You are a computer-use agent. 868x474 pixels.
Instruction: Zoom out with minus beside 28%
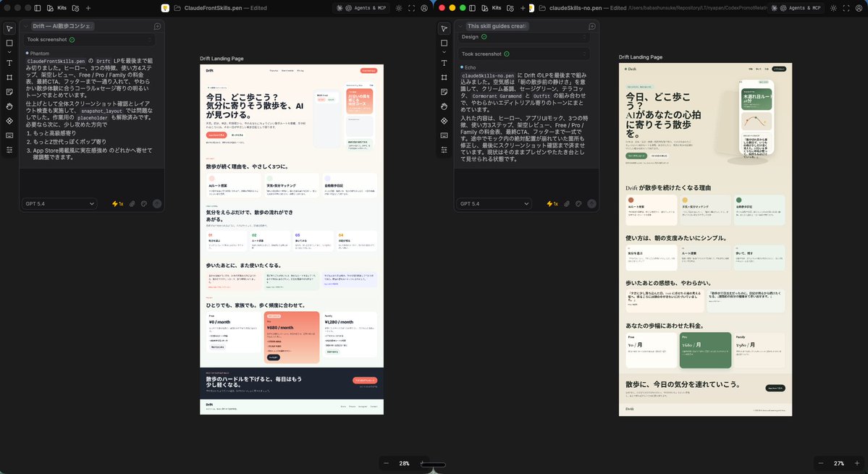pos(387,463)
